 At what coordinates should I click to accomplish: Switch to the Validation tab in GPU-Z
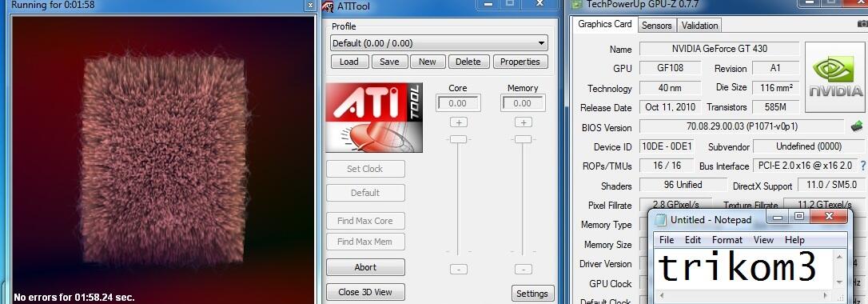(x=699, y=26)
